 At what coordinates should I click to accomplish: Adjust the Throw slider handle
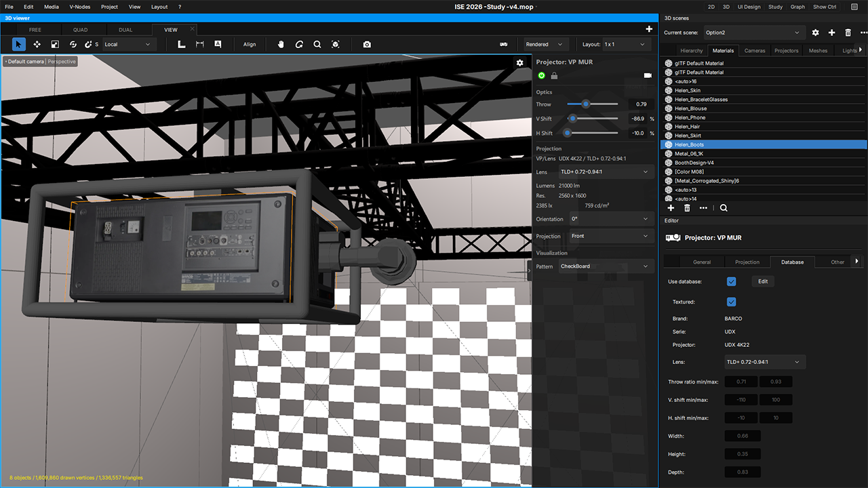[x=585, y=104]
